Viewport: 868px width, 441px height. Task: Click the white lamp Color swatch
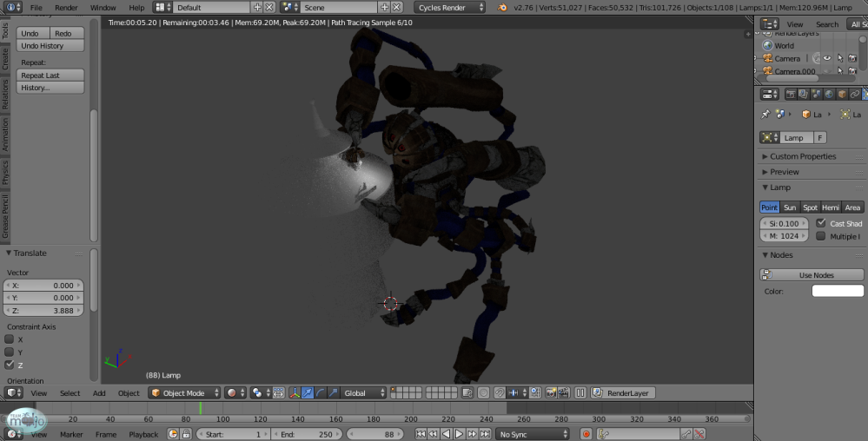click(x=838, y=291)
